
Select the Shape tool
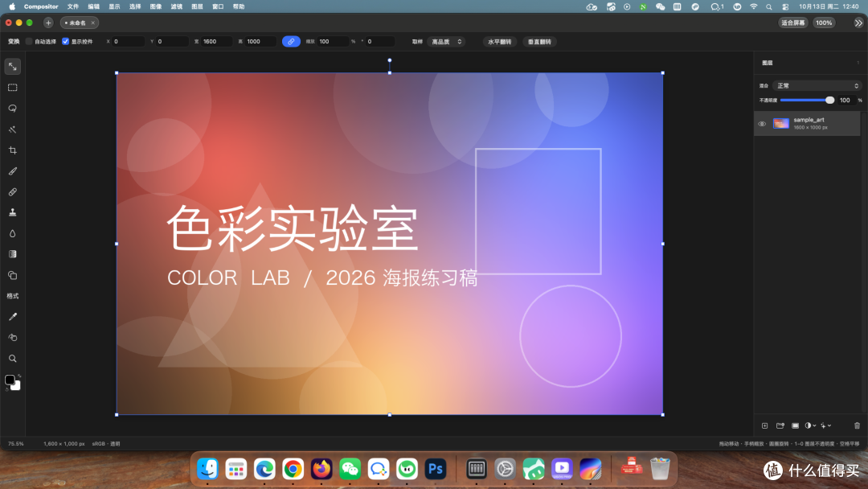[x=12, y=275]
